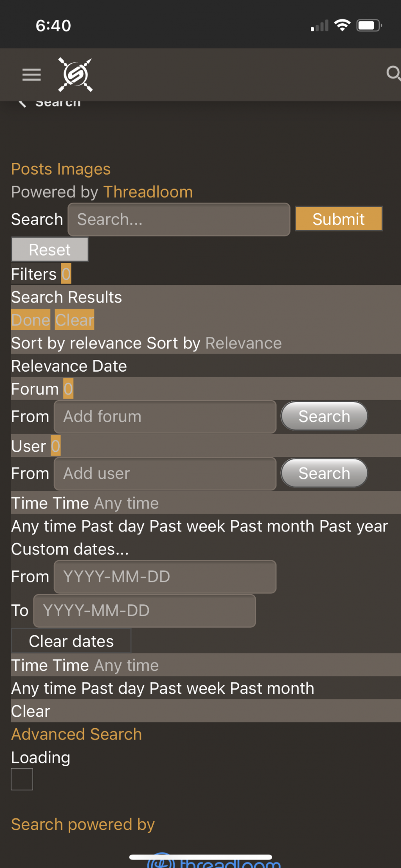Tap the site logo icon
The width and height of the screenshot is (401, 868).
[x=75, y=75]
